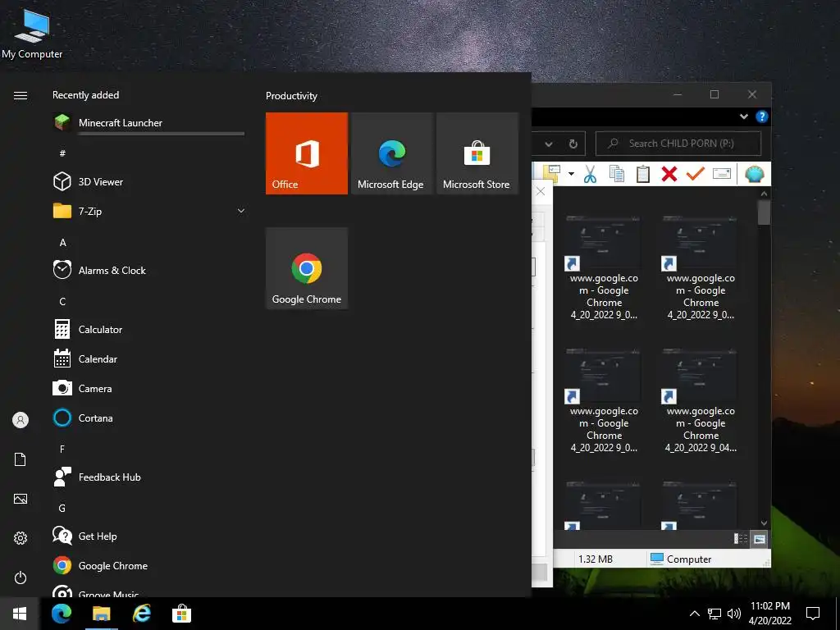Click the Productivity group header

pos(291,96)
